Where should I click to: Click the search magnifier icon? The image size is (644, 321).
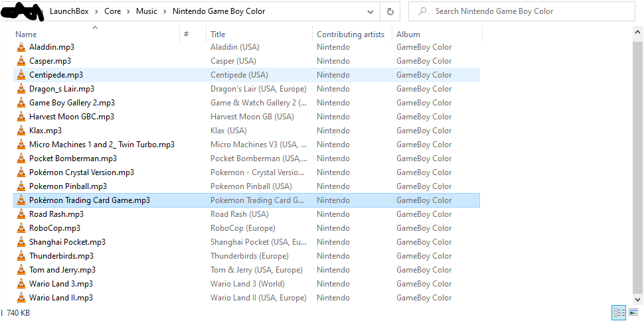point(422,11)
